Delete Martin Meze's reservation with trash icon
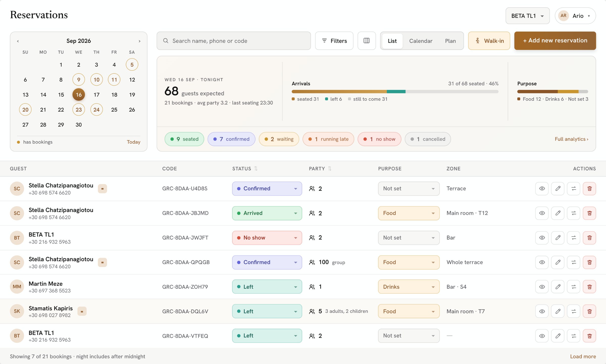 [589, 287]
